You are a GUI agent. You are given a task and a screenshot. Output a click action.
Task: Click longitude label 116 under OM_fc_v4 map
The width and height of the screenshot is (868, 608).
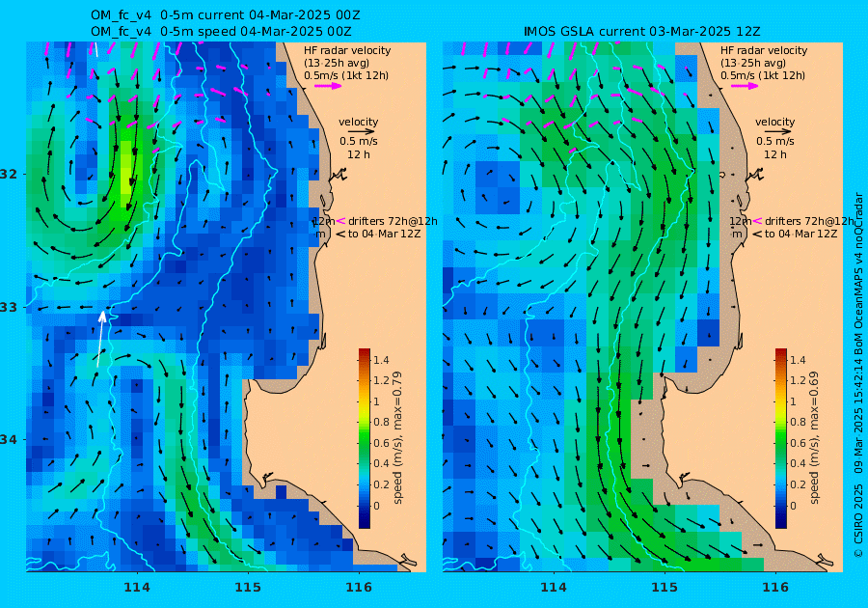click(x=359, y=588)
